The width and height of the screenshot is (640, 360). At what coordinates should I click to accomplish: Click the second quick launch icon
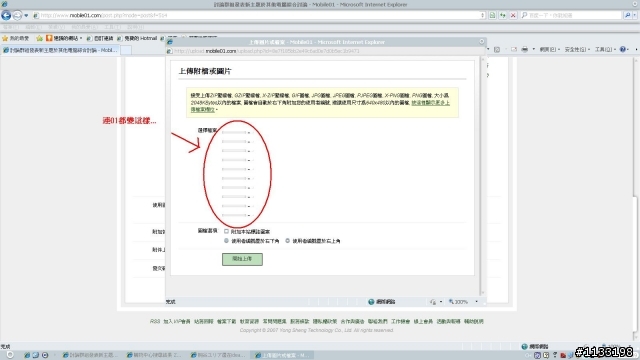coord(36,355)
